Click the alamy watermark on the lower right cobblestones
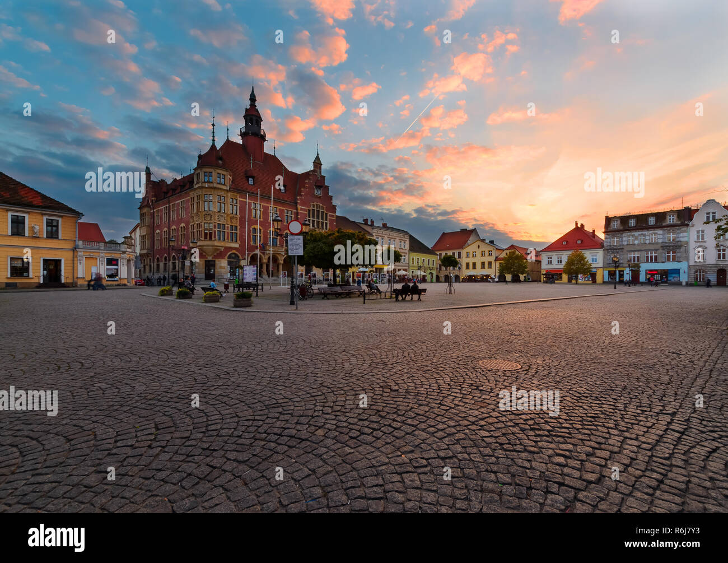The height and width of the screenshot is (563, 728). coord(529,401)
